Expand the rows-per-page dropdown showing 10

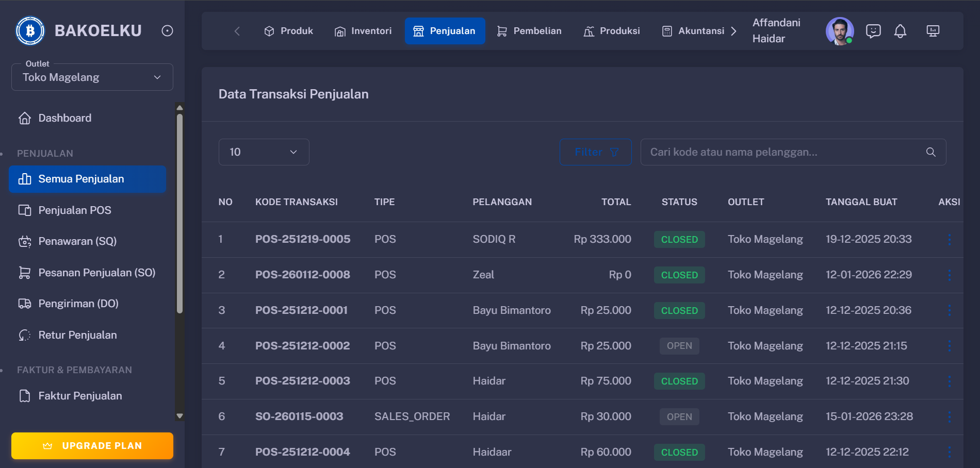point(264,152)
